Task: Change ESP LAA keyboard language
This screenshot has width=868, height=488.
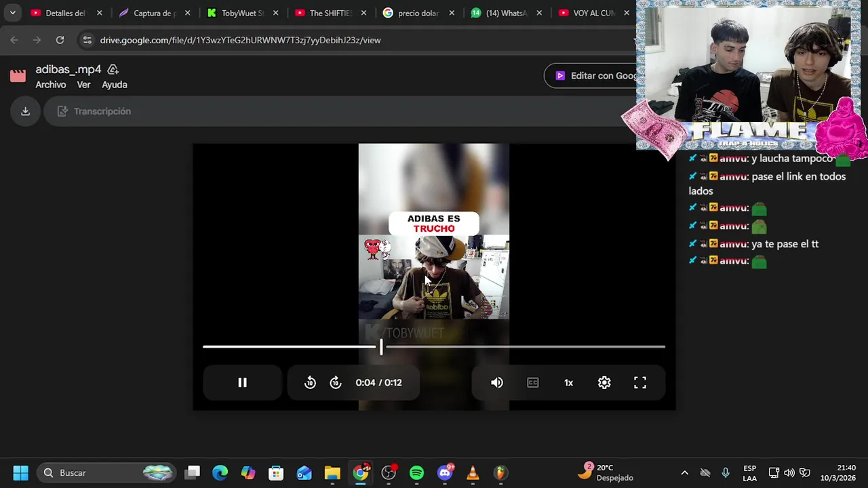Action: pos(749,472)
